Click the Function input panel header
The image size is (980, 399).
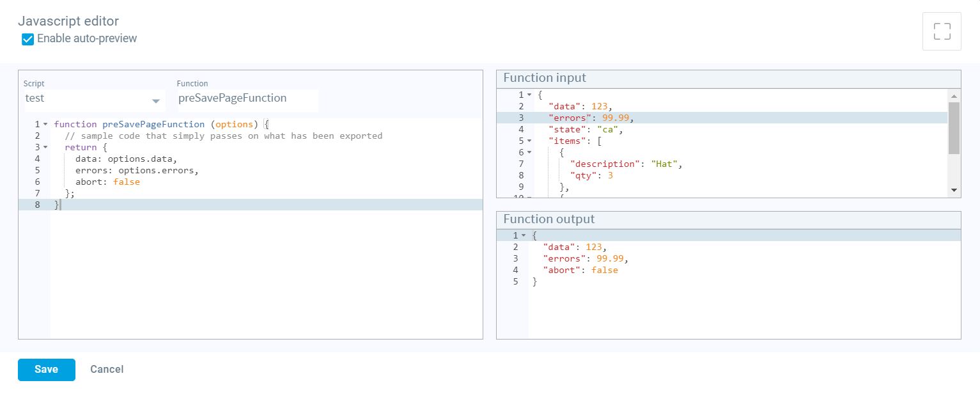tap(729, 79)
